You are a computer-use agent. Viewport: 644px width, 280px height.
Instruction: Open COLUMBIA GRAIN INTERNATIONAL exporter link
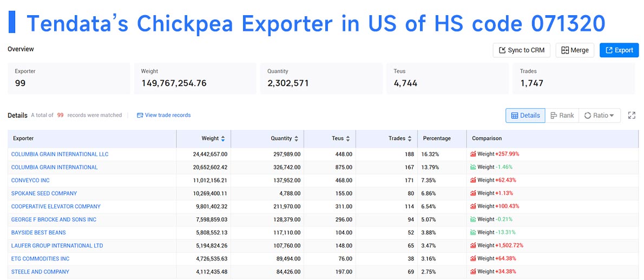(x=55, y=167)
